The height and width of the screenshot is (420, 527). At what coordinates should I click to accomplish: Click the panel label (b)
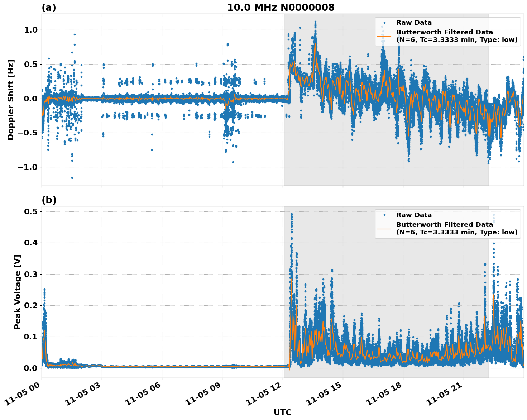pyautogui.click(x=49, y=200)
